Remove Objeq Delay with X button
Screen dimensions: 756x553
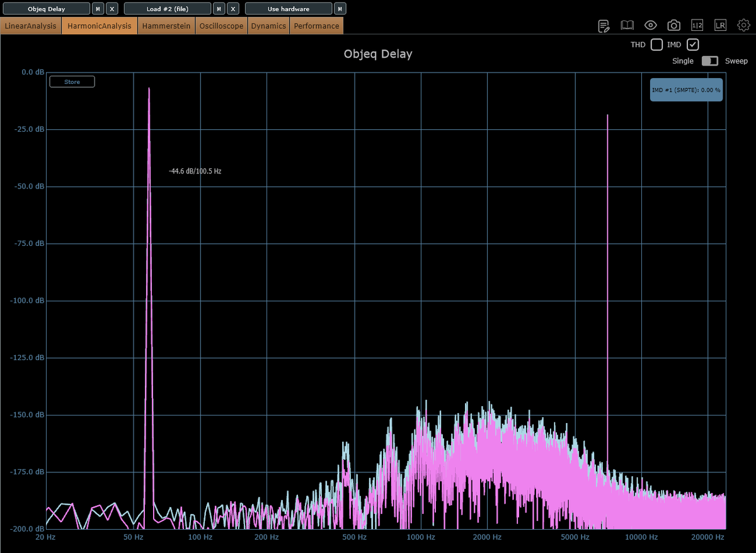pos(112,9)
